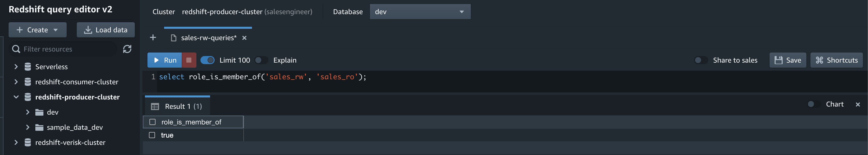Enable the Explain toggle

click(x=261, y=60)
